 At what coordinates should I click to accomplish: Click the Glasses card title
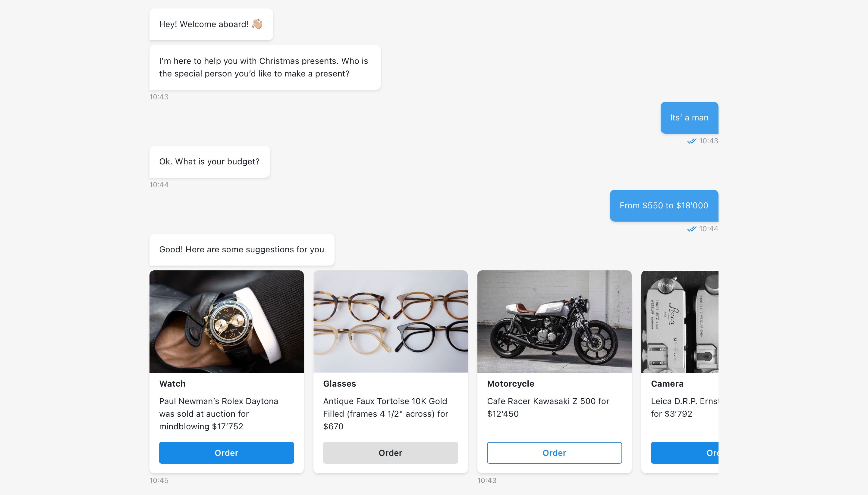coord(340,384)
